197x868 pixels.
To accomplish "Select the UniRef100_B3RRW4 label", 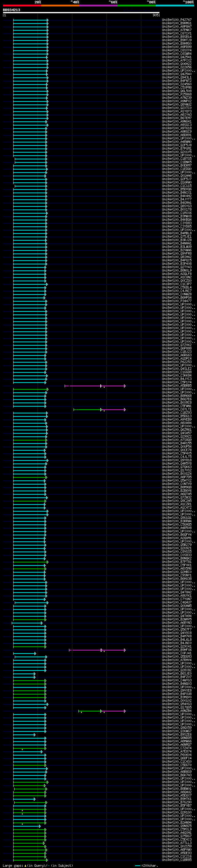I will (177, 521).
